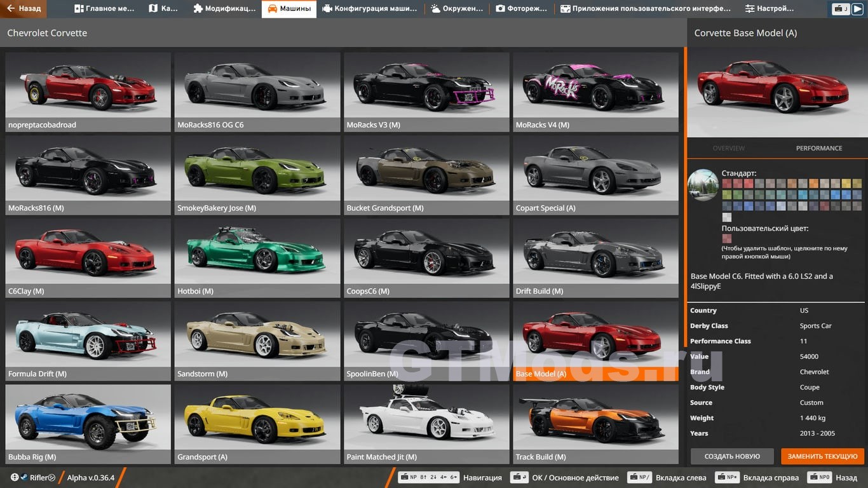Open the Фоторежим camera tab

522,9
